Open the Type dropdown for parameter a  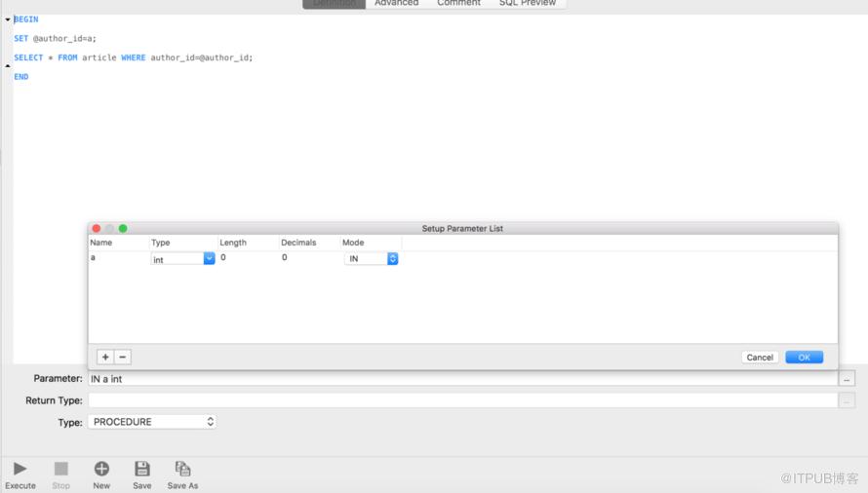coord(209,258)
